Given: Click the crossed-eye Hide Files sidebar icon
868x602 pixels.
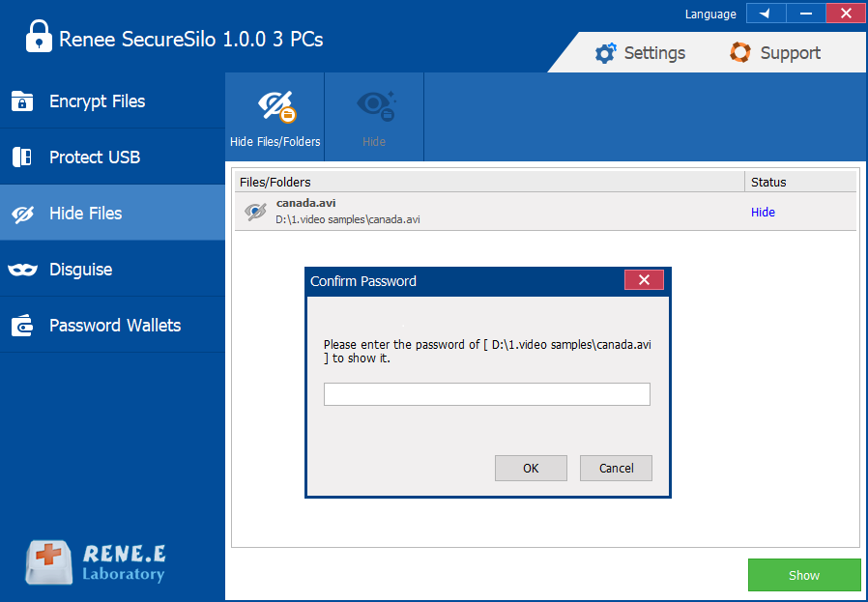Looking at the screenshot, I should [x=22, y=214].
